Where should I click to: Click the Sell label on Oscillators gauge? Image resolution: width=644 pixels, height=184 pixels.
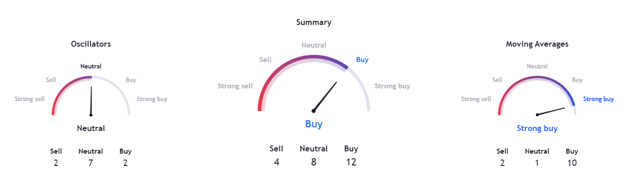(51, 80)
